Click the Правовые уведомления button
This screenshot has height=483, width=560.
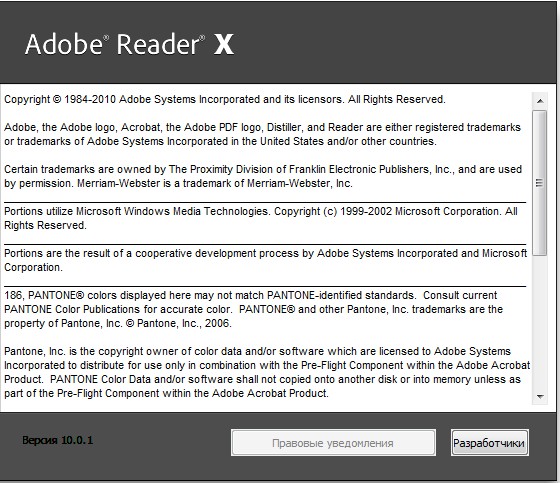333,443
